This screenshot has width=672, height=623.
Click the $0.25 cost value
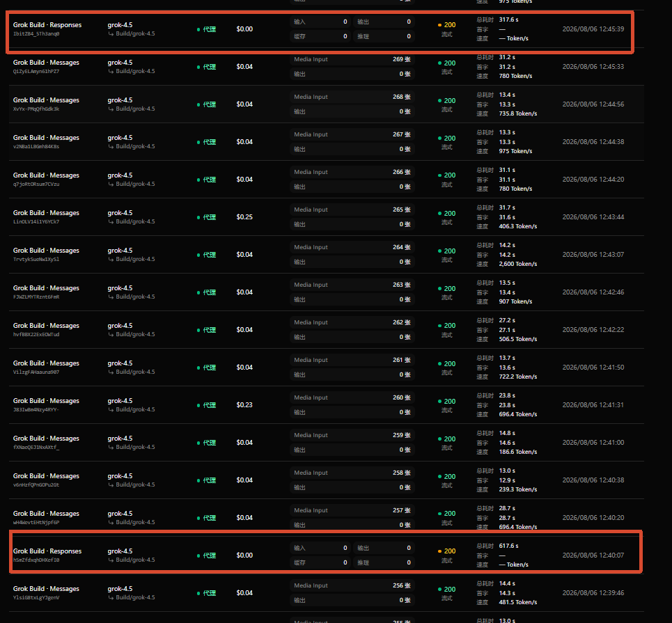tap(244, 216)
